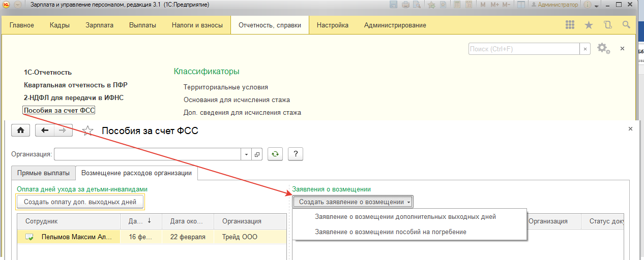This screenshot has height=260, width=644.
Task: Expand the Организация dropdown arrow
Action: pyautogui.click(x=246, y=154)
